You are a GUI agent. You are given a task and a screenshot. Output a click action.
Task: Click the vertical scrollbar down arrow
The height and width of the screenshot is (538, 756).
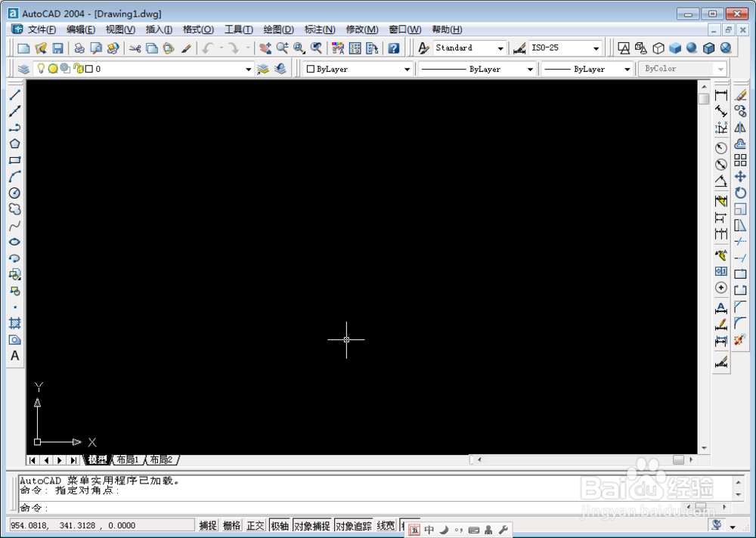704,448
